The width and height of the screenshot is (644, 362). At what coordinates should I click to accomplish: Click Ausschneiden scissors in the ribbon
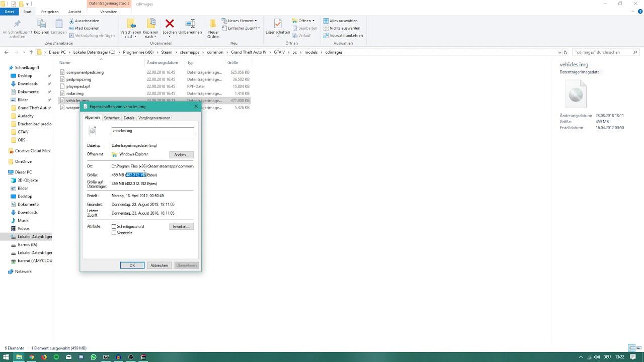tap(84, 21)
